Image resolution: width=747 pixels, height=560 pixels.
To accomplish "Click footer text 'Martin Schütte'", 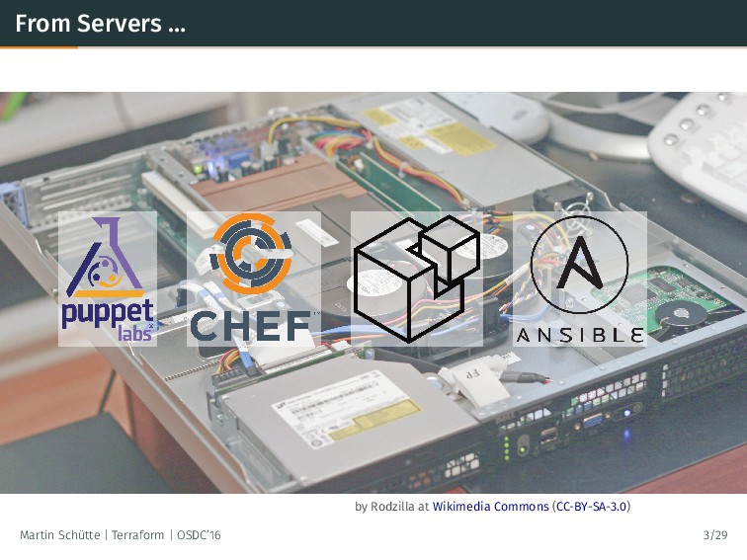I will point(60,535).
